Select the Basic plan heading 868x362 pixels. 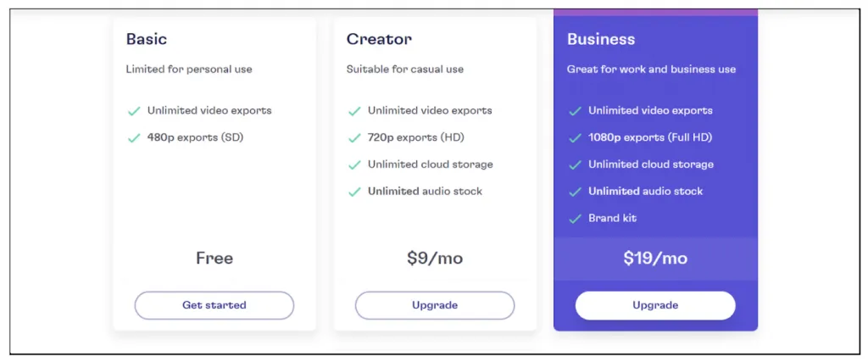pyautogui.click(x=147, y=39)
